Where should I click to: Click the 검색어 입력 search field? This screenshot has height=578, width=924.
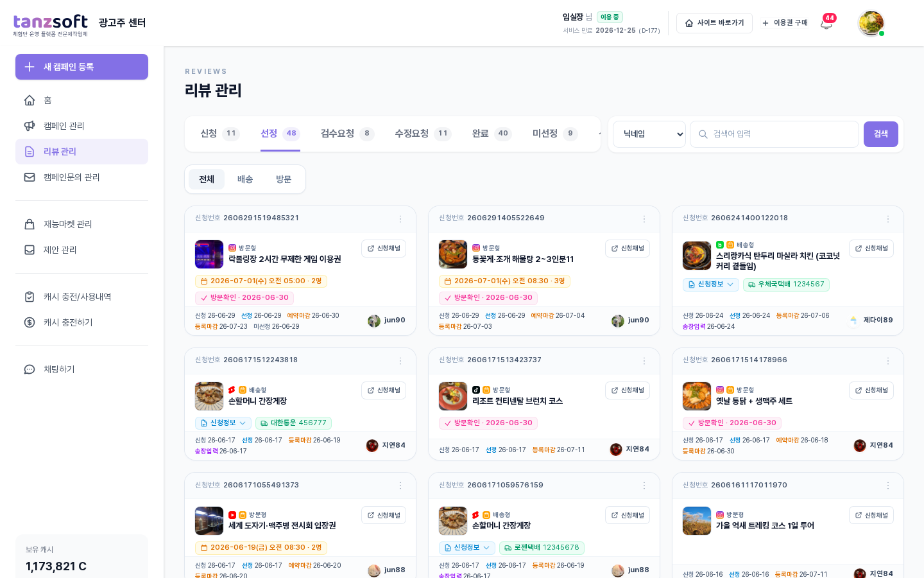tap(774, 134)
